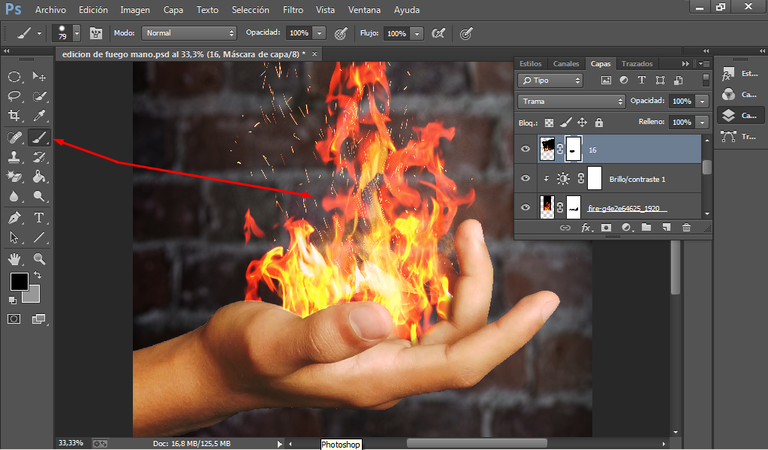
Task: Open the Flujo slider dropdown
Action: 417,33
